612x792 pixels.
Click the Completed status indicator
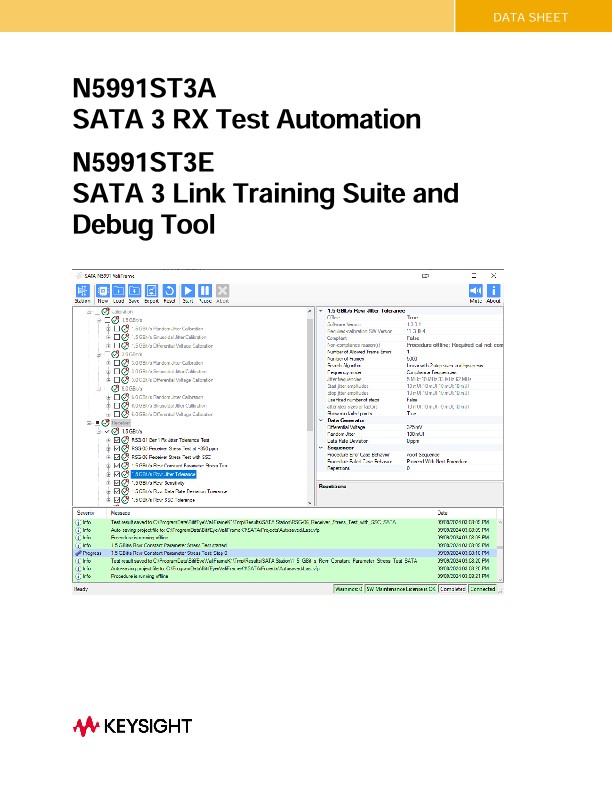coord(452,589)
